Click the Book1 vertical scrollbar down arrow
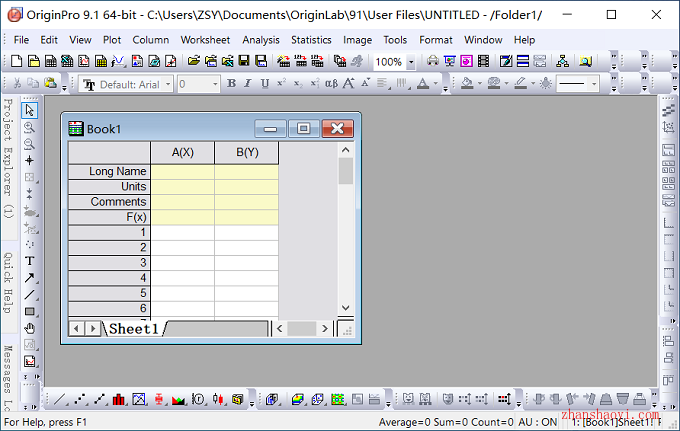The height and width of the screenshot is (431, 680). 346,308
